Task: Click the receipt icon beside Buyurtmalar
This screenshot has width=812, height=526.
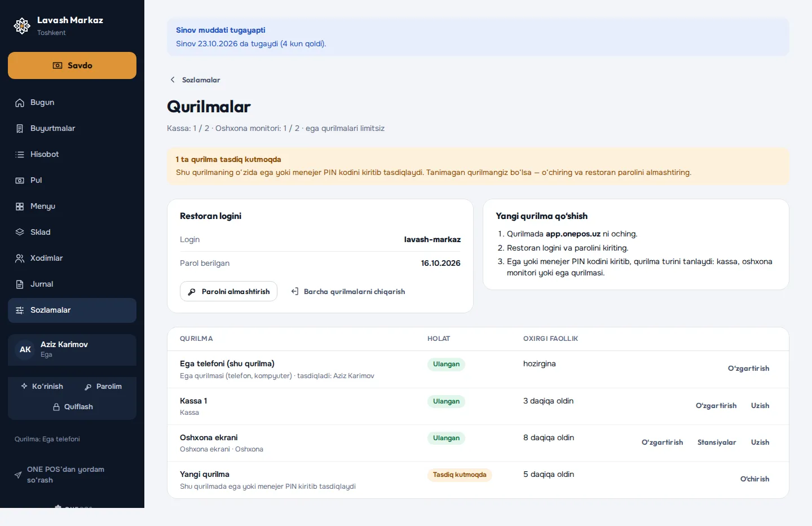Action: (x=20, y=129)
